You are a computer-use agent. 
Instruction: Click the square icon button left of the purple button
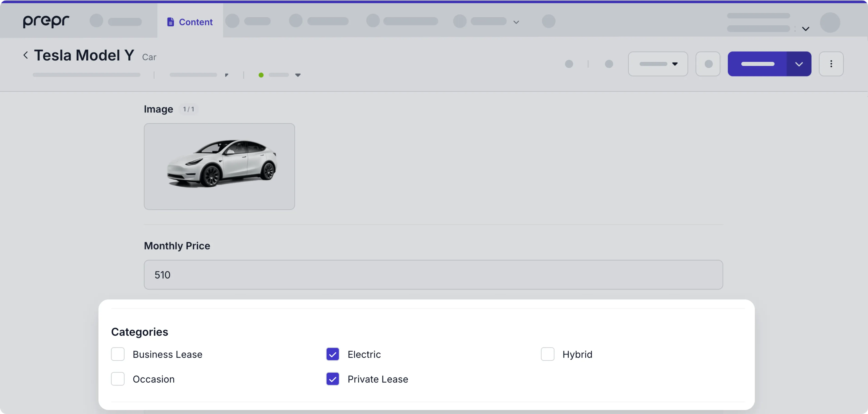pyautogui.click(x=708, y=64)
